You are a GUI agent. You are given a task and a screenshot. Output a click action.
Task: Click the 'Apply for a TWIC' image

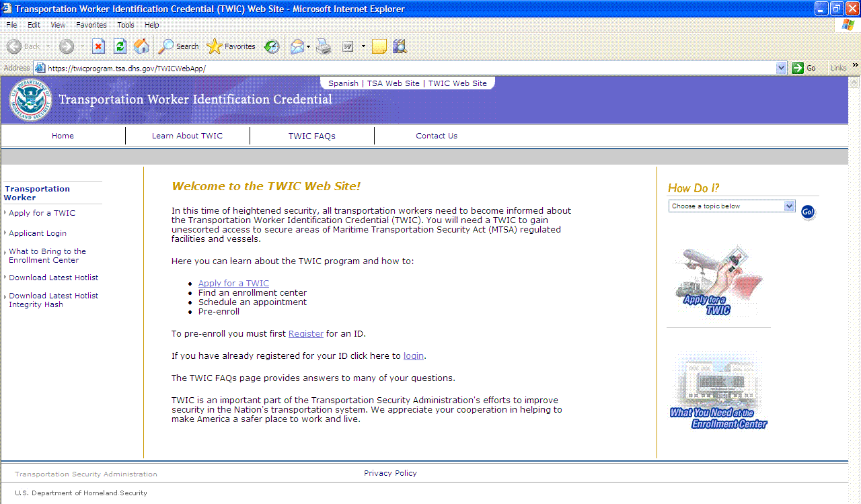pos(718,281)
